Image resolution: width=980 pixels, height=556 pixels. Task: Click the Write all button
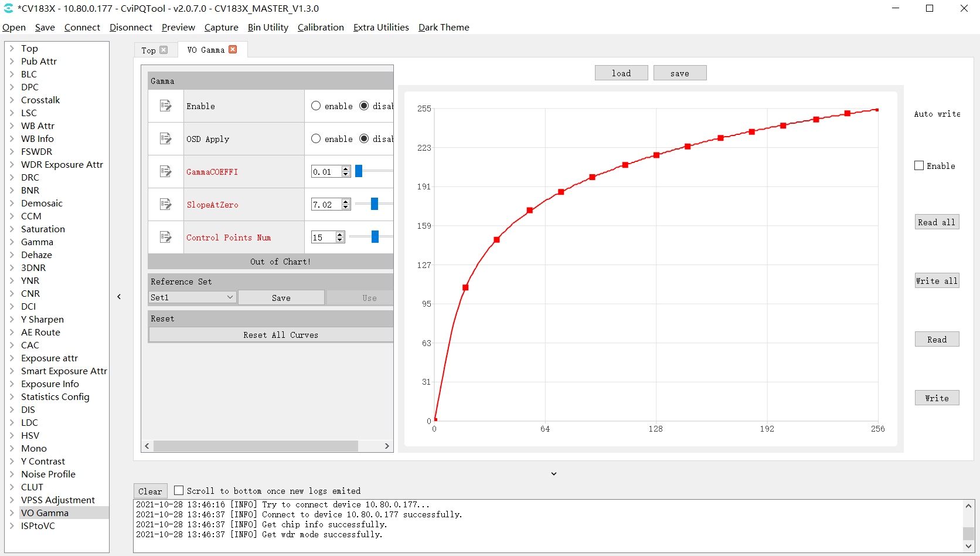(937, 280)
